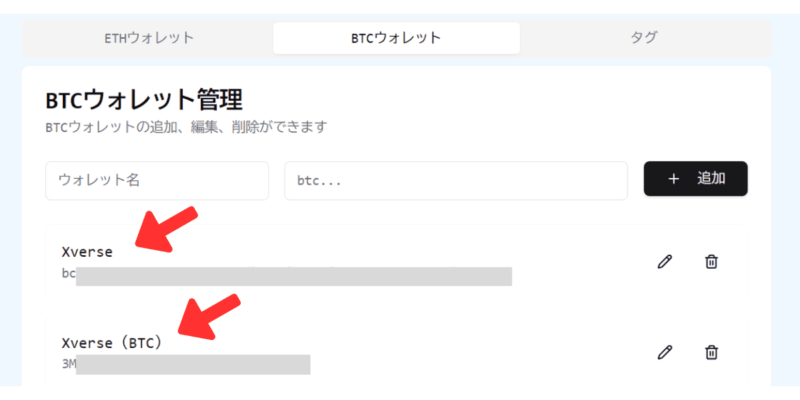Focus the ウォレット名 input field
Screen dimensions: 800x400
[157, 181]
